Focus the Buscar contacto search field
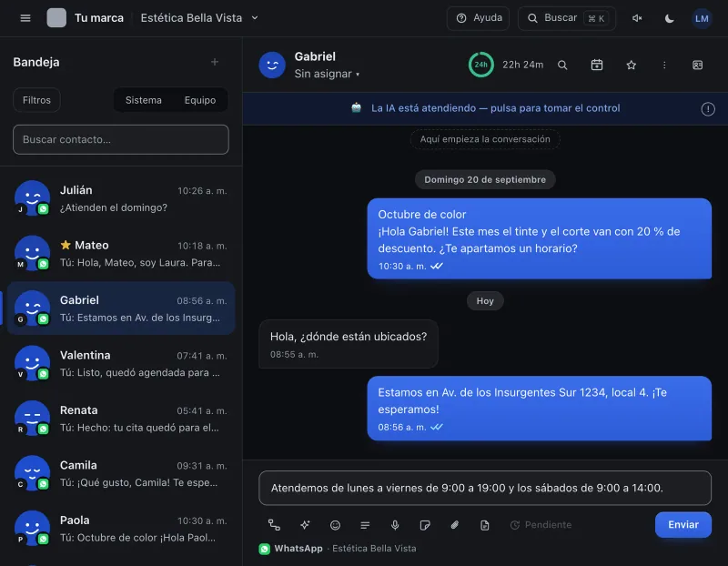The image size is (728, 566). tap(121, 139)
